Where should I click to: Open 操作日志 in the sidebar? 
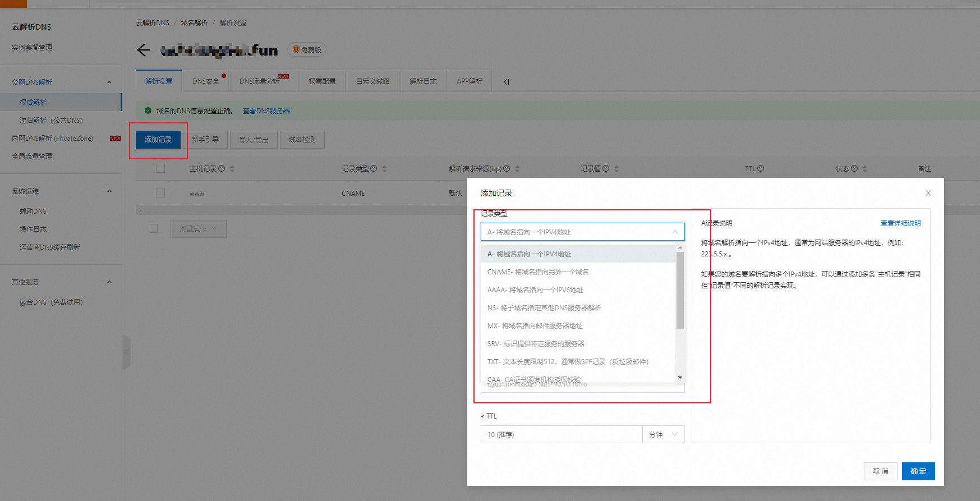[33, 229]
